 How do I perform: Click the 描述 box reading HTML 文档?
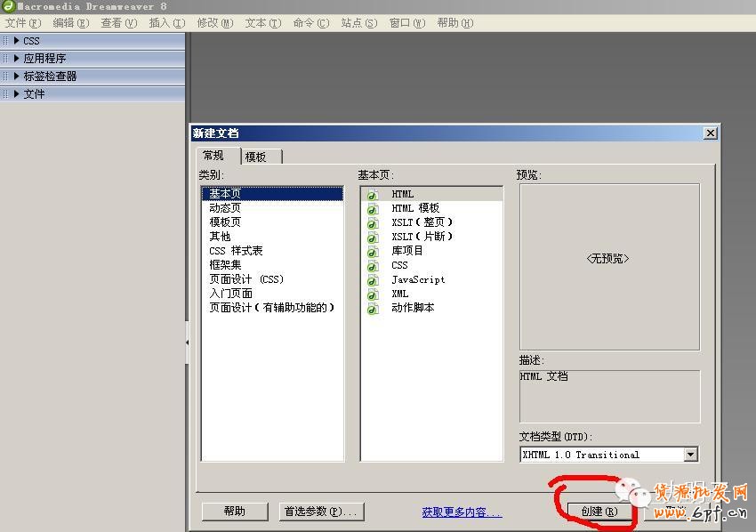pos(609,397)
